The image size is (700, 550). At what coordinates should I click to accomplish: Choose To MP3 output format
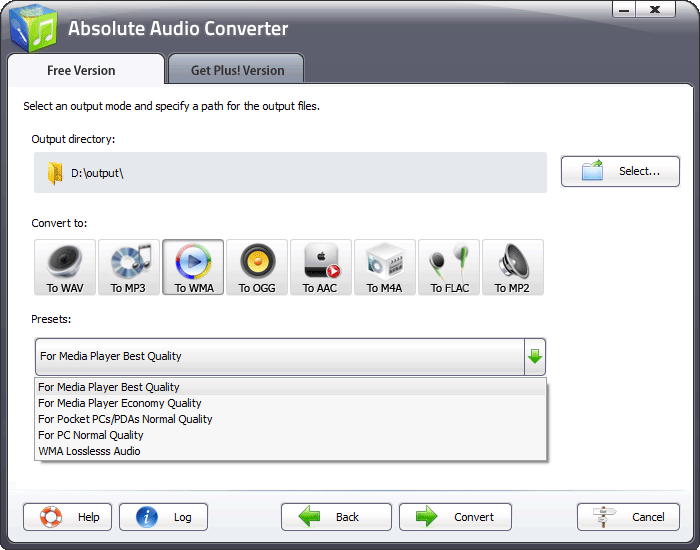129,267
